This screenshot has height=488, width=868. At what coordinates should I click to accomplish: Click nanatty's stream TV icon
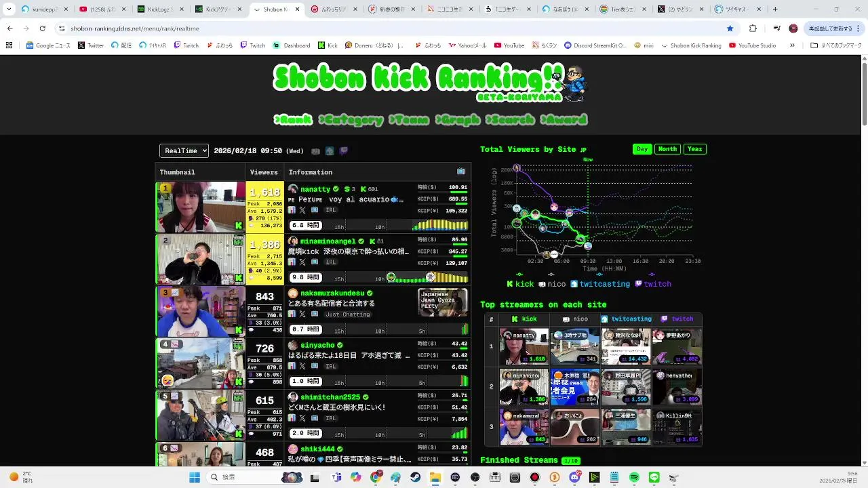[x=314, y=210]
